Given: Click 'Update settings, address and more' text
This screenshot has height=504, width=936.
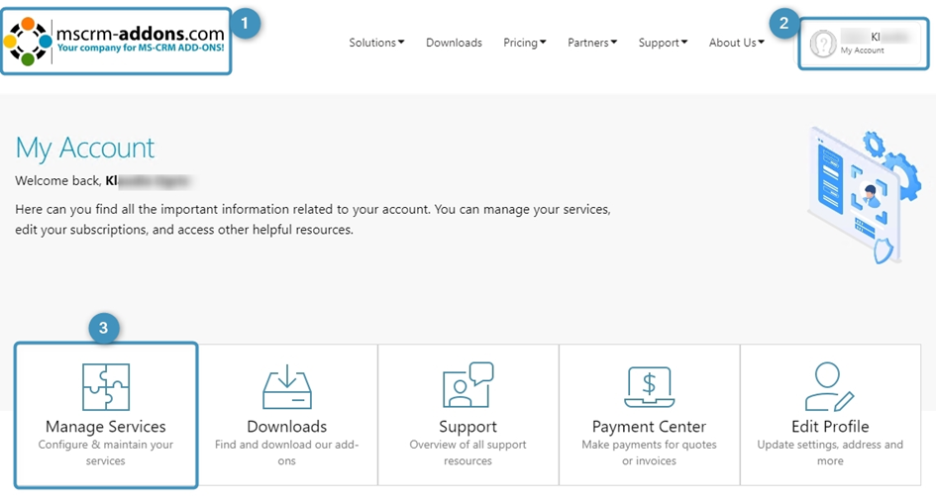Looking at the screenshot, I should (x=830, y=453).
